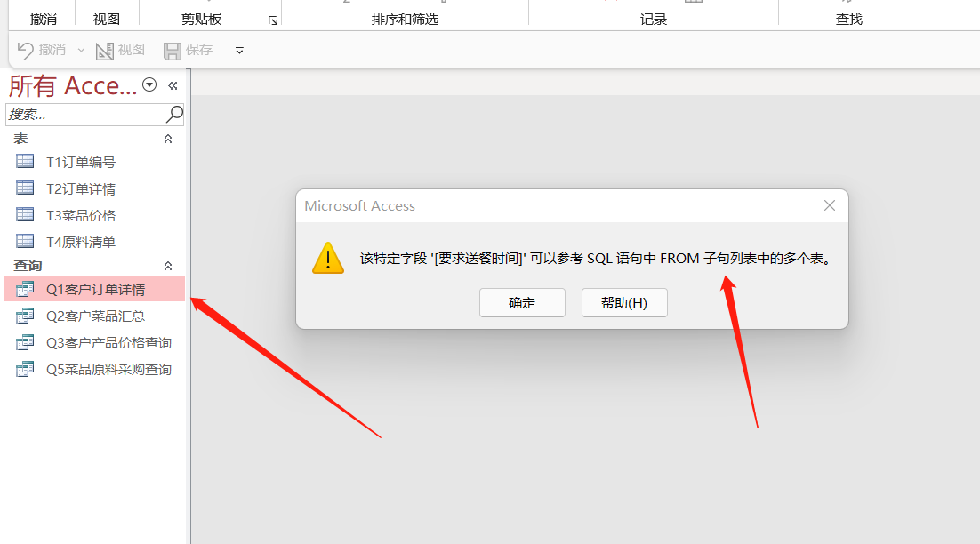This screenshot has height=544, width=980.
Task: Click the query icon beside Q5菜品原料采购查询
Action: 25,370
